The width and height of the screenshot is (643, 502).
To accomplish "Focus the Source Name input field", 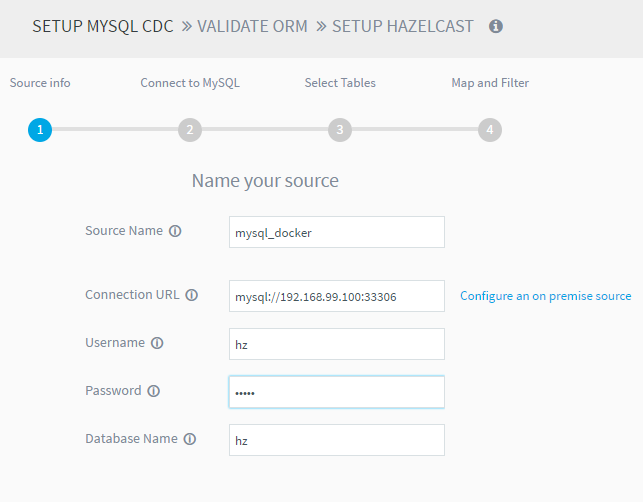I will pos(336,232).
